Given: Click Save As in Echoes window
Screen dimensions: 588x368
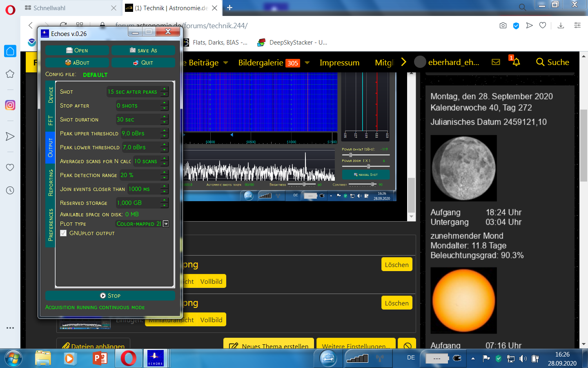Looking at the screenshot, I should point(143,50).
